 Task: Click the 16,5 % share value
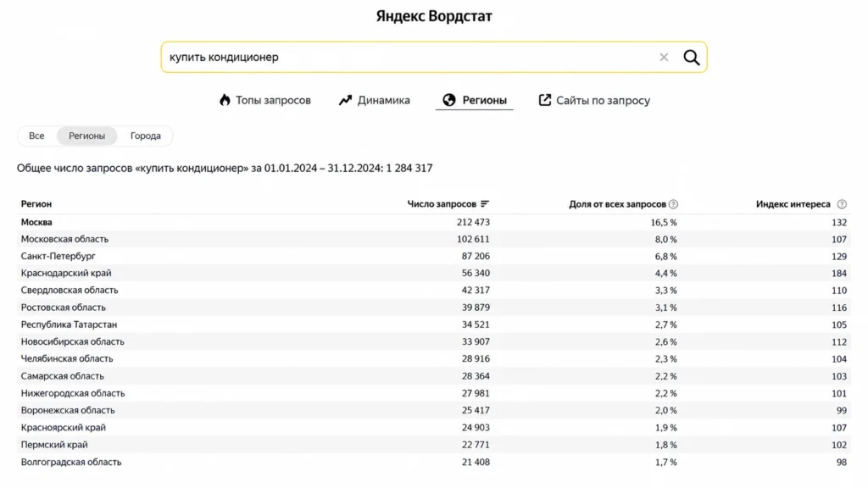664,223
